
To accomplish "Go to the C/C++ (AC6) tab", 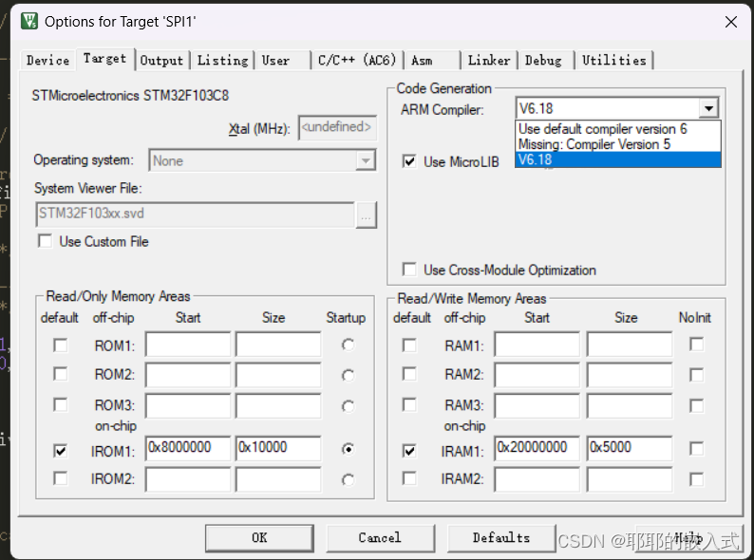I will [357, 61].
